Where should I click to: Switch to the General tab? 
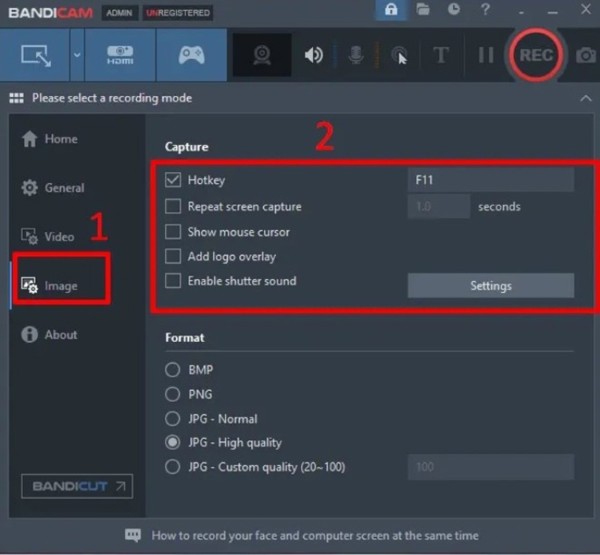[x=64, y=188]
